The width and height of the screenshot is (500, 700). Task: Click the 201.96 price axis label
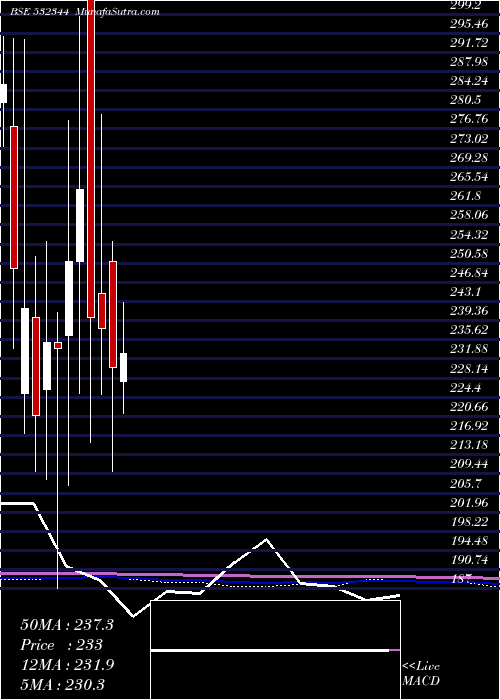469,503
